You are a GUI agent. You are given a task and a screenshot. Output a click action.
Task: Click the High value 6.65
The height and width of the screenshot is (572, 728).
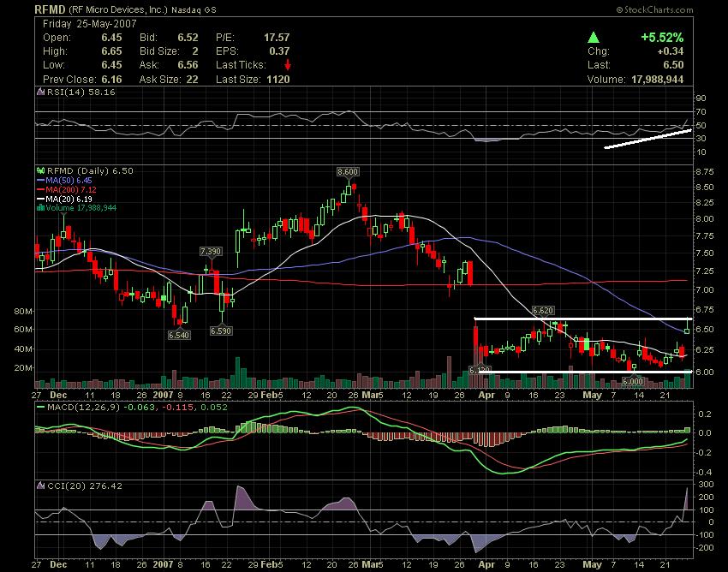[x=111, y=51]
